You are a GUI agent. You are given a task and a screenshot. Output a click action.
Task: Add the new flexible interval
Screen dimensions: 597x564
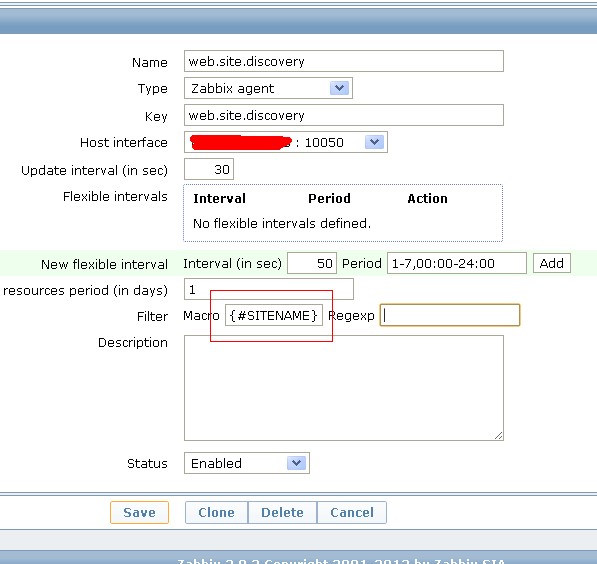(x=552, y=263)
